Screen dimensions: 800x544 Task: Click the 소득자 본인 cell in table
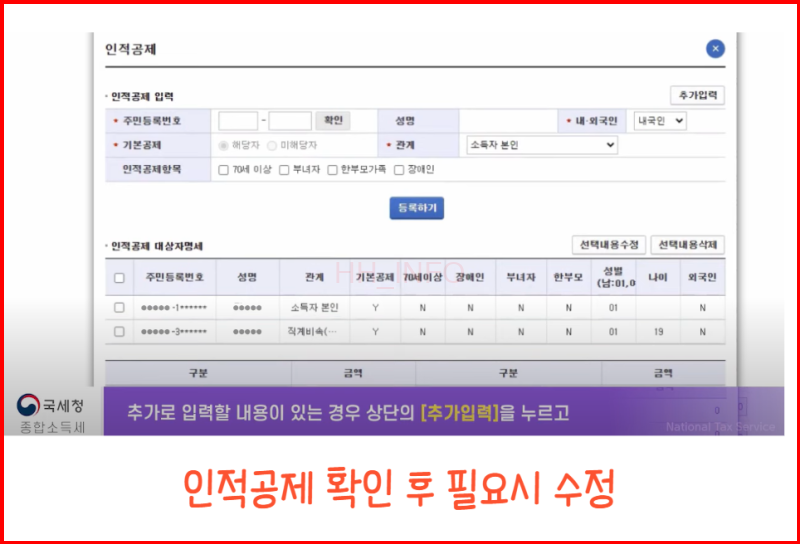tap(314, 308)
